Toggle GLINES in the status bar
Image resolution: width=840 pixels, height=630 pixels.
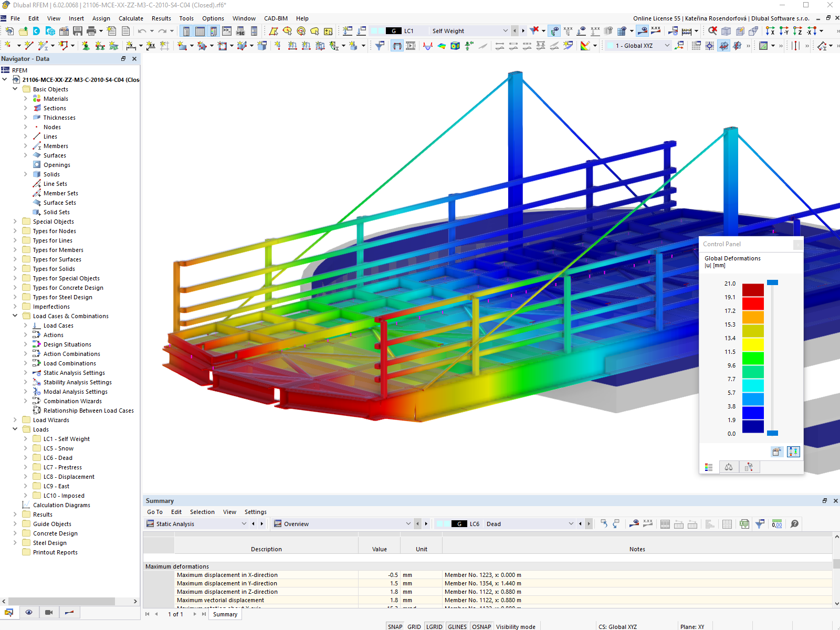(x=457, y=626)
